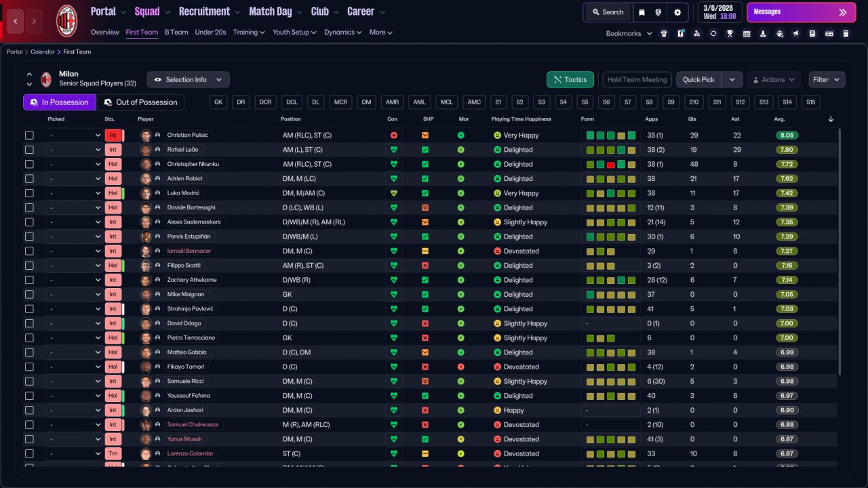
Task: Open the globe world icon
Action: pos(658,12)
